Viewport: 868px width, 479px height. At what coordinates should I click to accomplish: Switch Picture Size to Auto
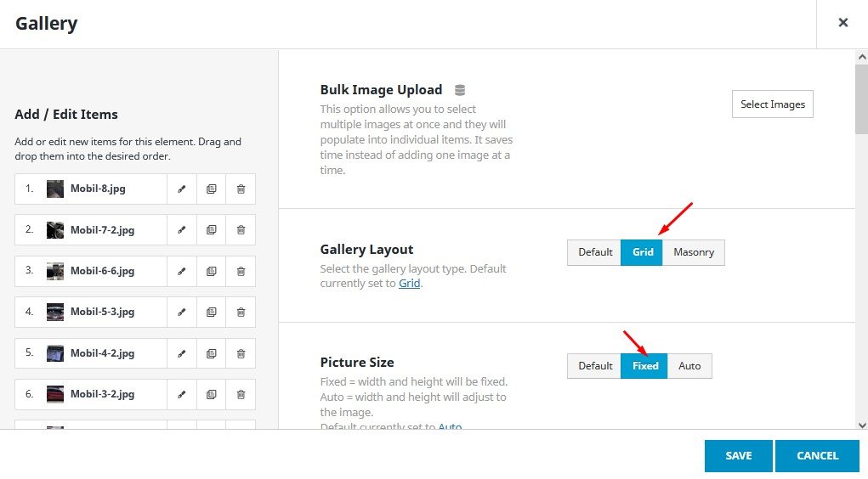coord(689,366)
